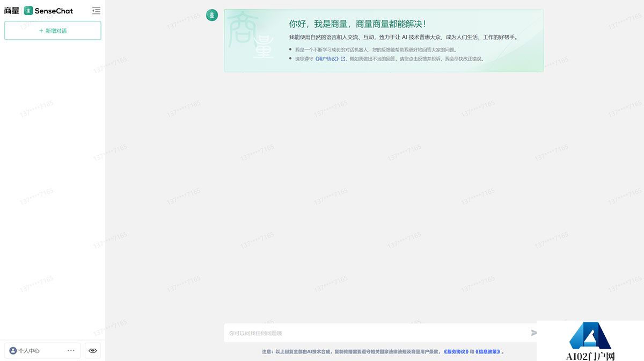
Task: Send the message with the arrow icon
Action: click(x=533, y=333)
